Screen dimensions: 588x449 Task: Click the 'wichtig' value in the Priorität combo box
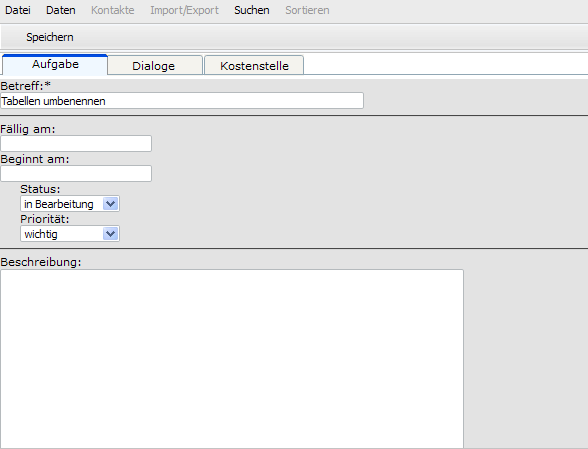coord(40,234)
